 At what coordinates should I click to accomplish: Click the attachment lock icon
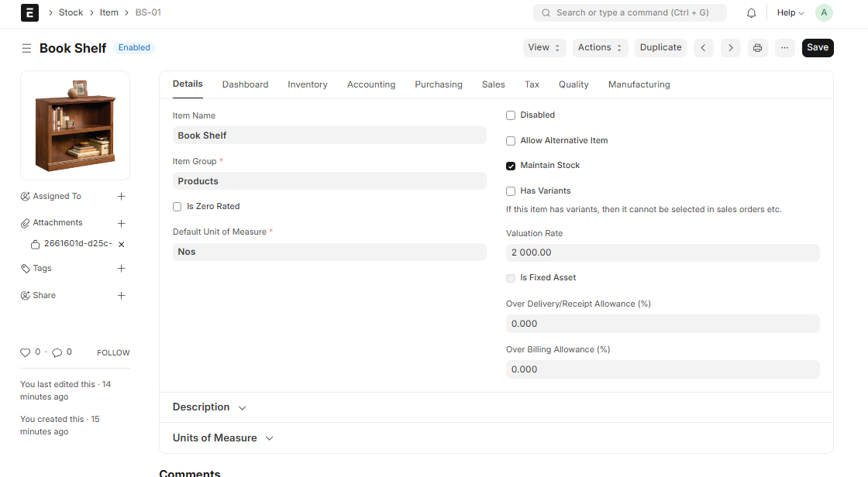tap(36, 244)
